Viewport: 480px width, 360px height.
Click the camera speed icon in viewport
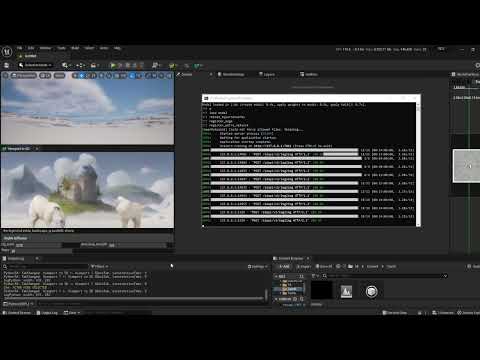(162, 76)
